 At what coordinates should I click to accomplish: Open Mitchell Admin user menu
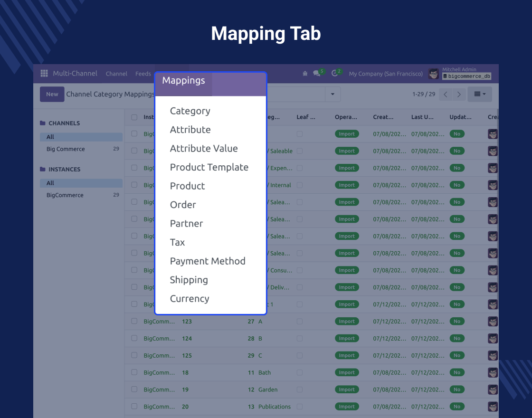click(x=459, y=73)
